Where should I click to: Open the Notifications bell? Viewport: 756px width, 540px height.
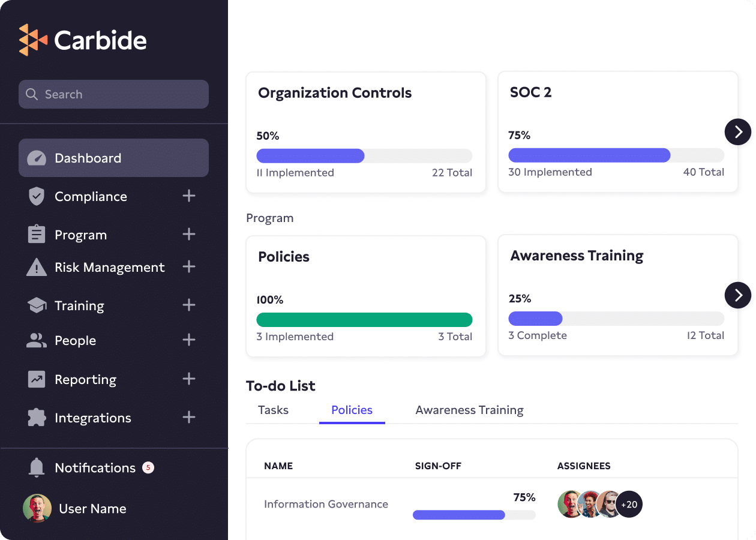pos(37,468)
